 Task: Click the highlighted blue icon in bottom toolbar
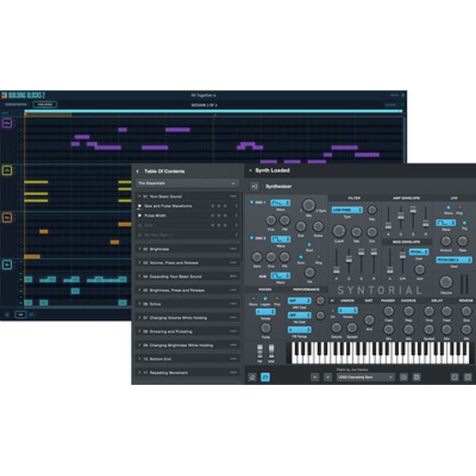pyautogui.click(x=266, y=377)
